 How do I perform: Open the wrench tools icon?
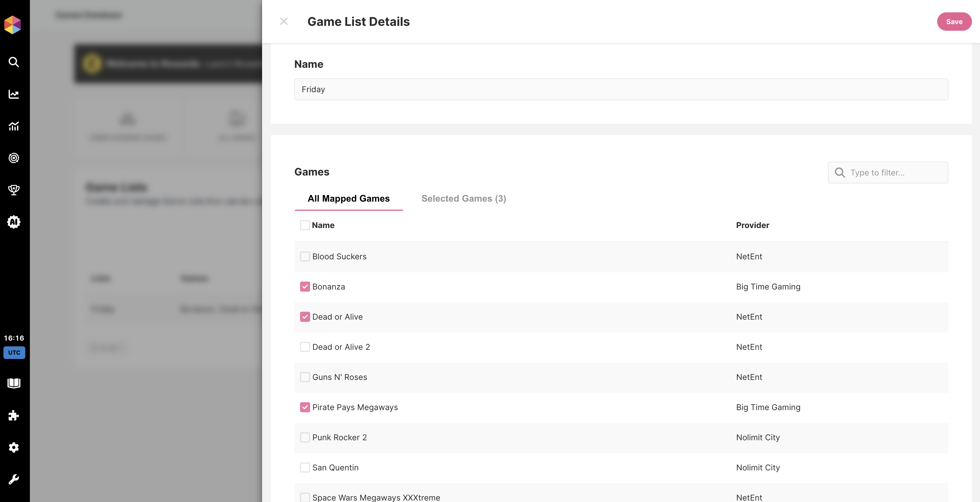(14, 479)
